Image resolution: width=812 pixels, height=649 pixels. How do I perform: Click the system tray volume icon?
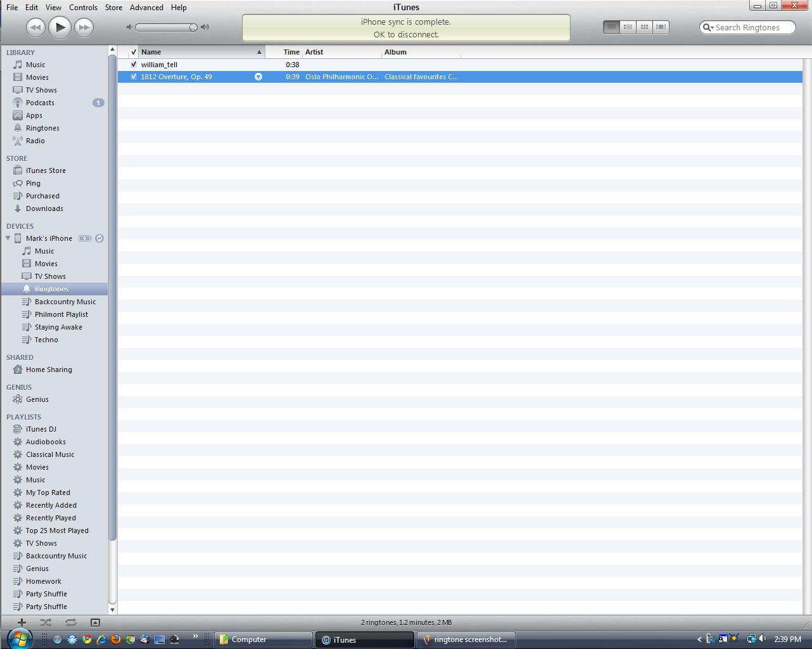click(x=762, y=639)
